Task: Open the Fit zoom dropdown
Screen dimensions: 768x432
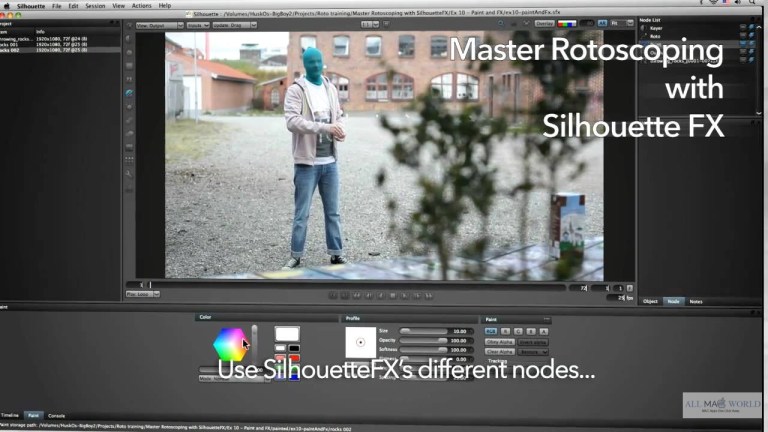Action: [x=622, y=23]
